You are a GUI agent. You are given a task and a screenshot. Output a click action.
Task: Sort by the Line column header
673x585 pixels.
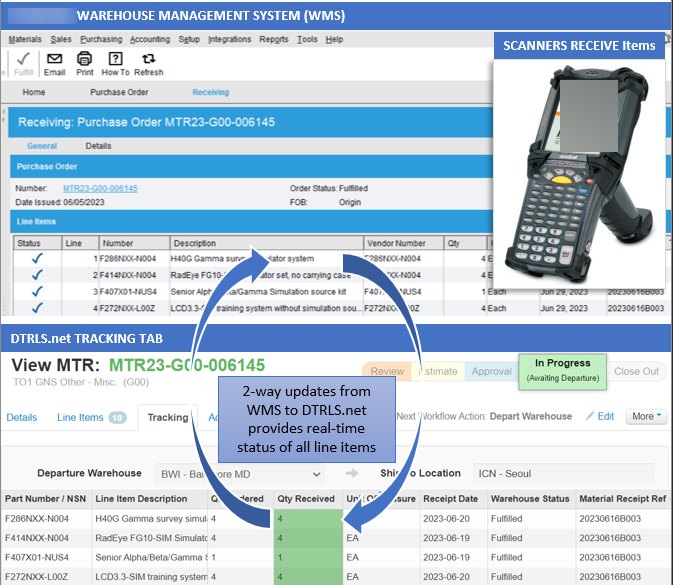[81, 243]
